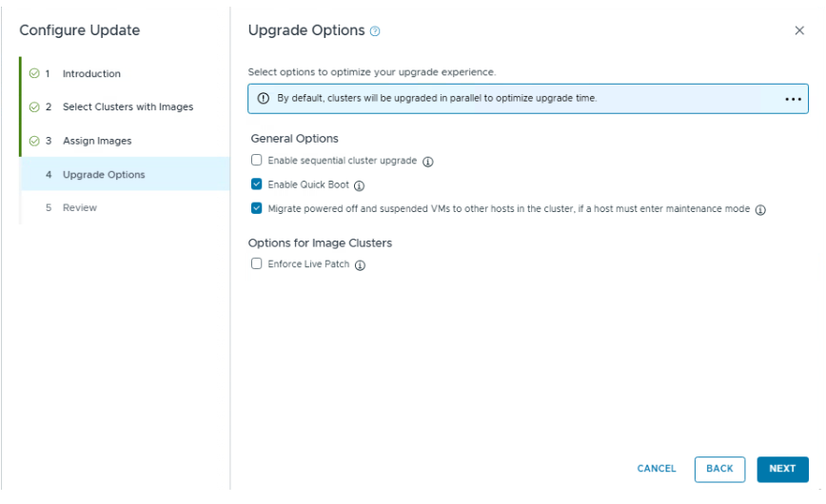
Task: Enable sequential cluster upgrade checkbox
Action: (256, 161)
